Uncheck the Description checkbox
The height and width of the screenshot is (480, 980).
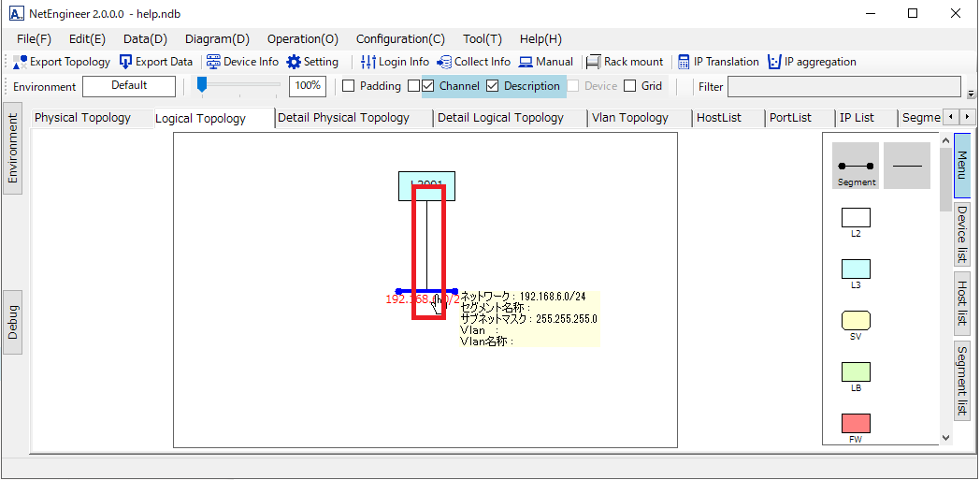493,86
